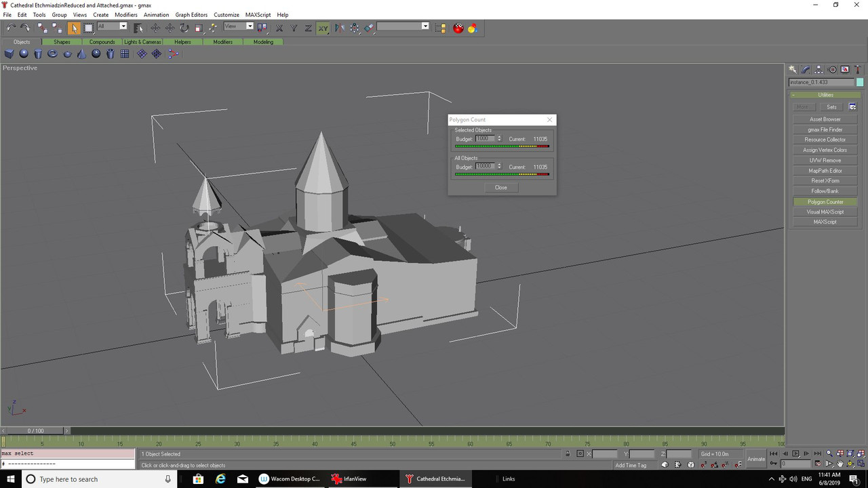This screenshot has width=868, height=488.
Task: Open the Graph Editors menu
Action: [191, 14]
